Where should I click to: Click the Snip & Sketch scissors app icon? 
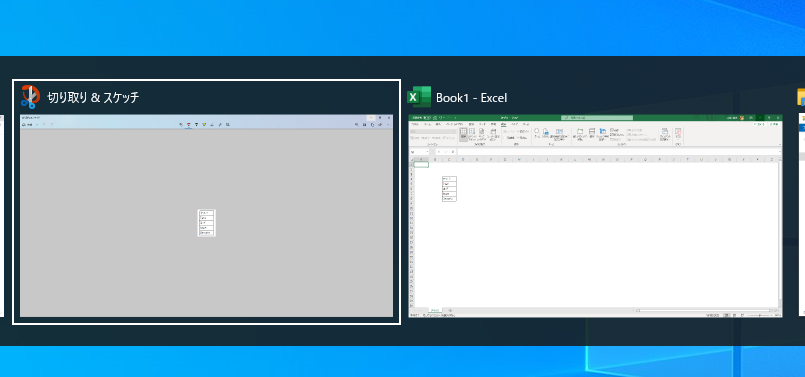pyautogui.click(x=30, y=97)
